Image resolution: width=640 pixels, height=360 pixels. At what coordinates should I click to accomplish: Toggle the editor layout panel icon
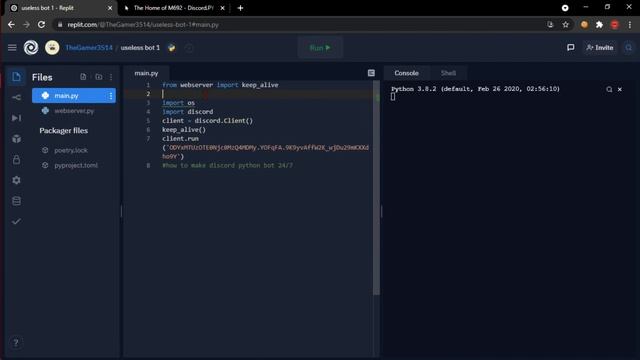pyautogui.click(x=371, y=73)
